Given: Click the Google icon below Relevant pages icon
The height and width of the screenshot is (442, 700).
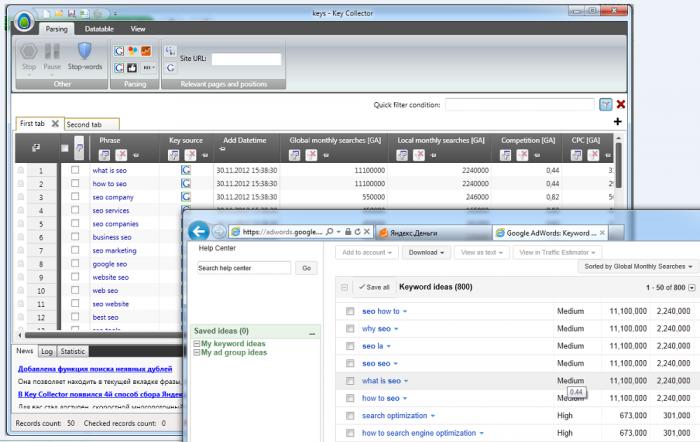Looking at the screenshot, I should 171,68.
